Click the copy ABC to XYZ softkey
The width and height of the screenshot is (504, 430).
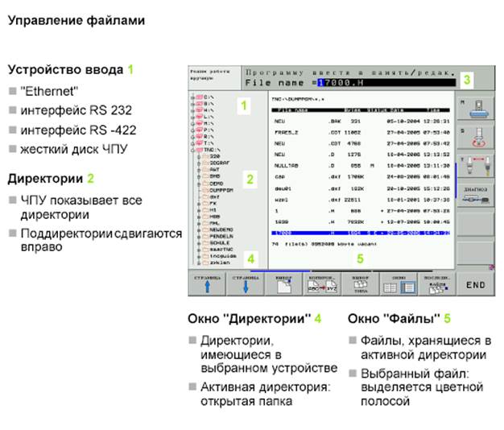click(322, 284)
